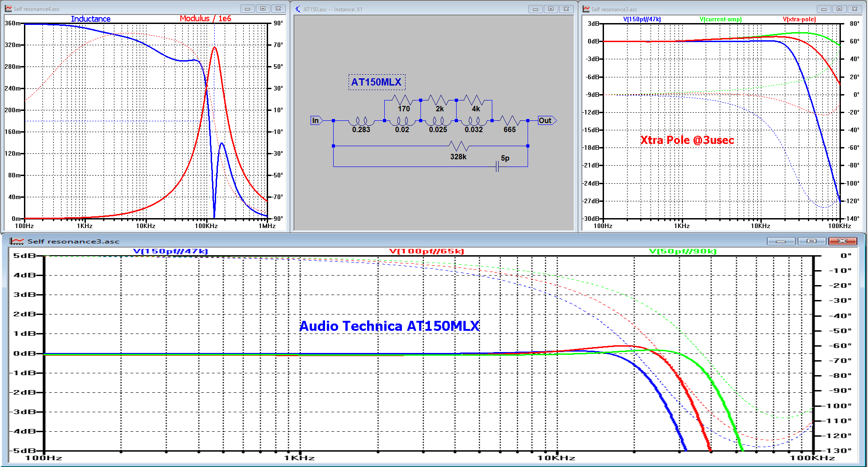Click the bottom Self resonance3.asc window icon
868x467 pixels.
pos(16,241)
